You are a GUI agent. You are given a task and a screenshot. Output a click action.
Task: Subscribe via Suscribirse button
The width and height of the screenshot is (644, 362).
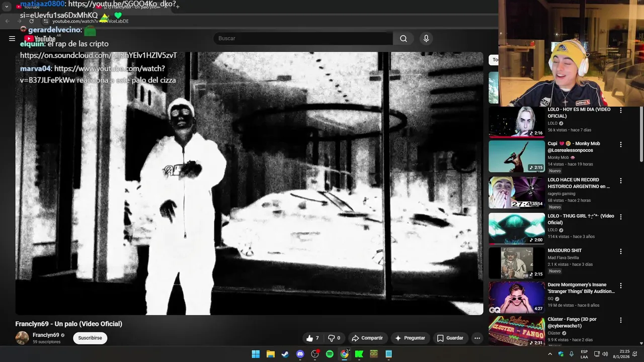click(90, 338)
